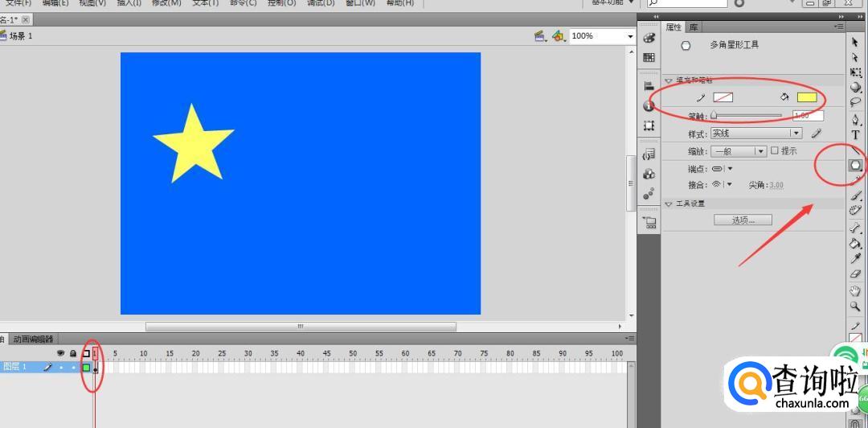Select the white arrow Subselection tool
Image resolution: width=868 pixels, height=428 pixels.
pyautogui.click(x=855, y=58)
